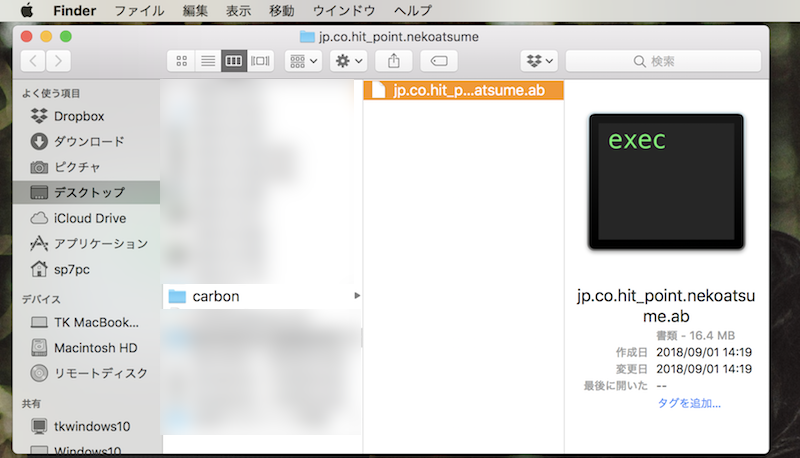This screenshot has height=458, width=800.
Task: Open the item arrangement dropdown
Action: pos(303,61)
